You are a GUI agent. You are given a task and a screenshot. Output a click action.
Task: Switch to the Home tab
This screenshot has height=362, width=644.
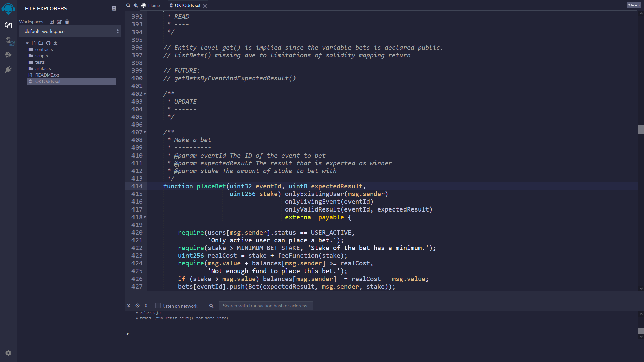tap(151, 5)
